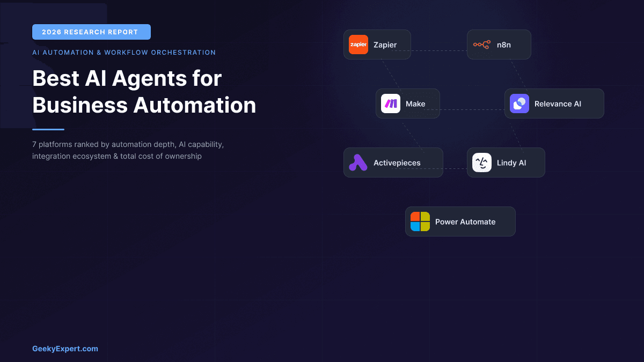Click the Make purple logo icon

pos(391,104)
